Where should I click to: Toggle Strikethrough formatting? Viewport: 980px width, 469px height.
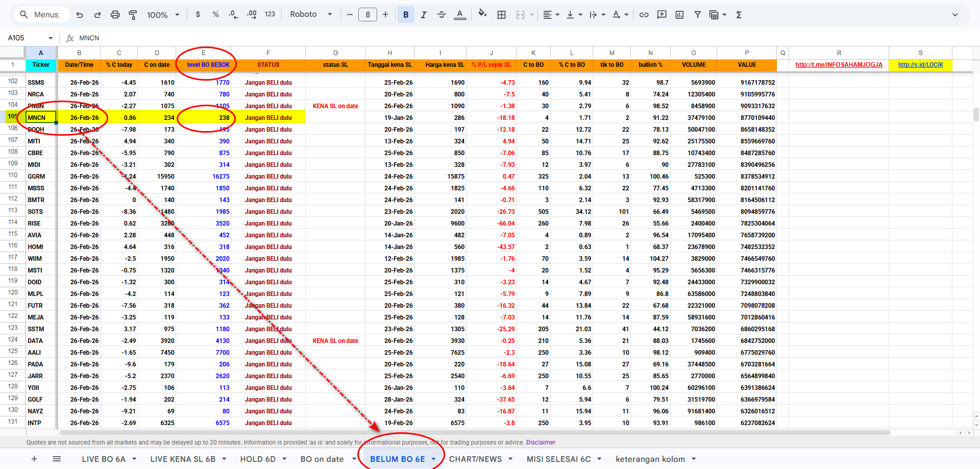442,15
